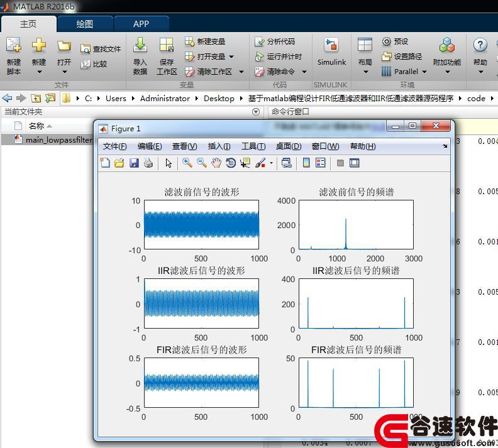This screenshot has width=498, height=448.
Task: Open a file with the 打开 folder icon
Action: pos(64,46)
